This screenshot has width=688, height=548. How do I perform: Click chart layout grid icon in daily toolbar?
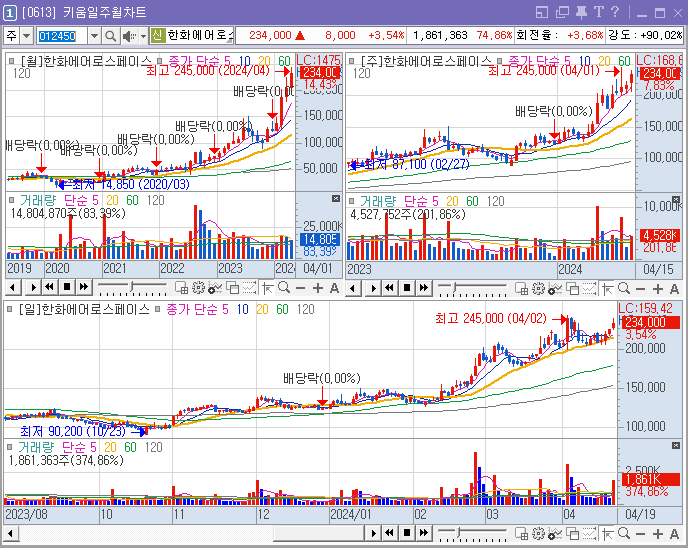[x=521, y=534]
